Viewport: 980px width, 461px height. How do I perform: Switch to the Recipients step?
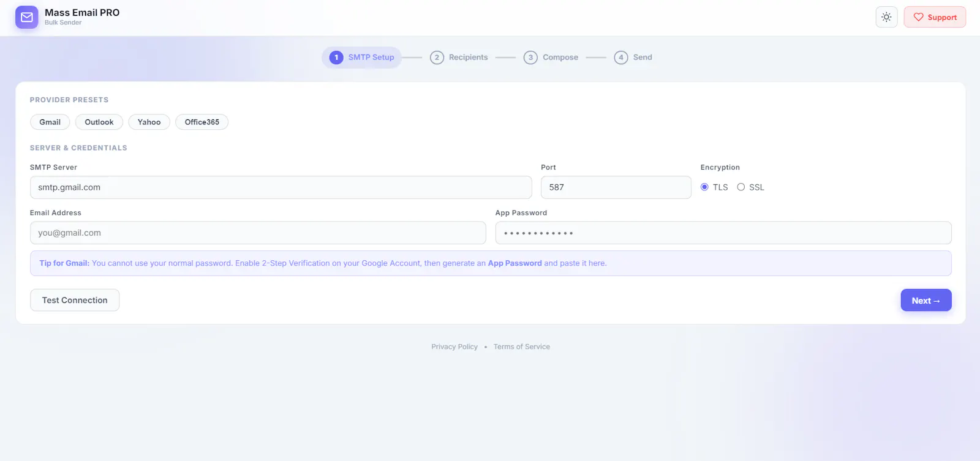coord(459,58)
